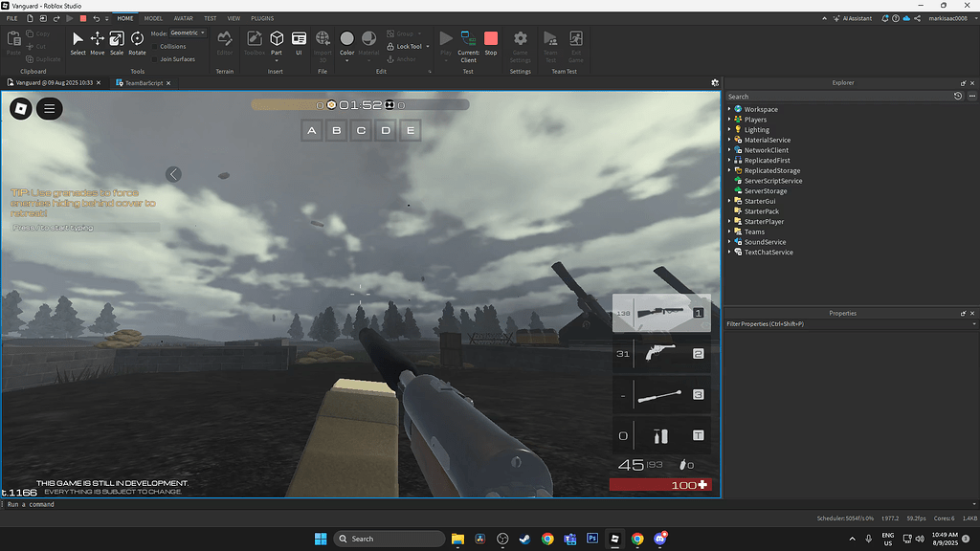Select the rifle weapon slot 1
This screenshot has width=980, height=551.
point(661,313)
